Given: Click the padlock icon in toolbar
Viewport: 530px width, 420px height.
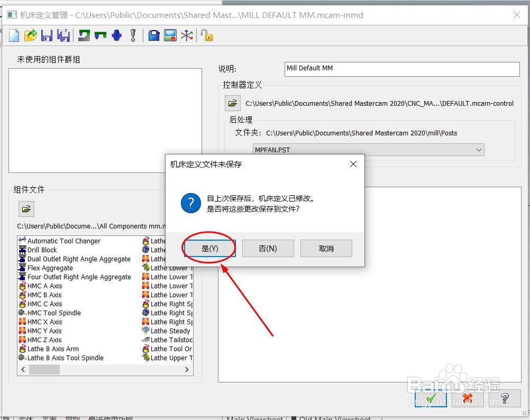Looking at the screenshot, I should pyautogui.click(x=206, y=35).
